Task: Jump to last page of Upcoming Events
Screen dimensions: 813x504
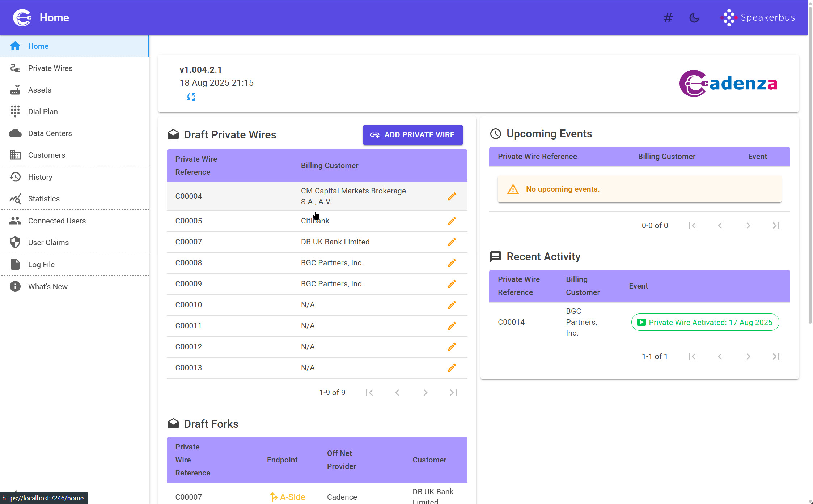Action: [776, 225]
